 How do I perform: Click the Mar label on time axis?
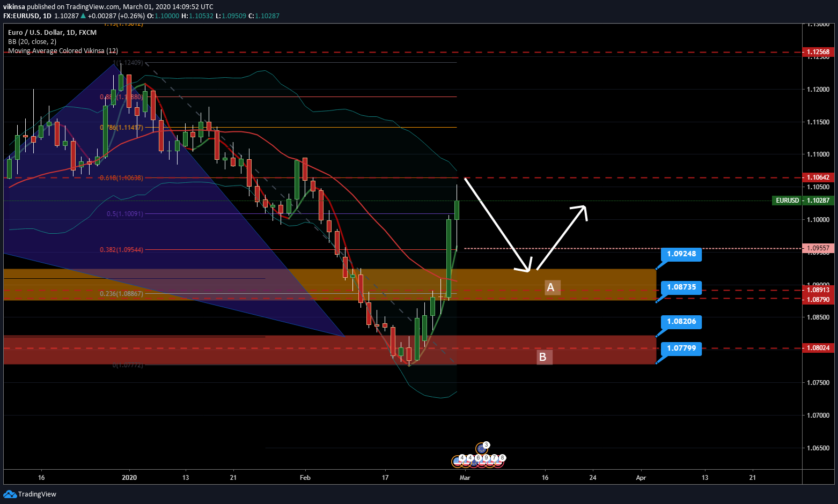pos(465,478)
